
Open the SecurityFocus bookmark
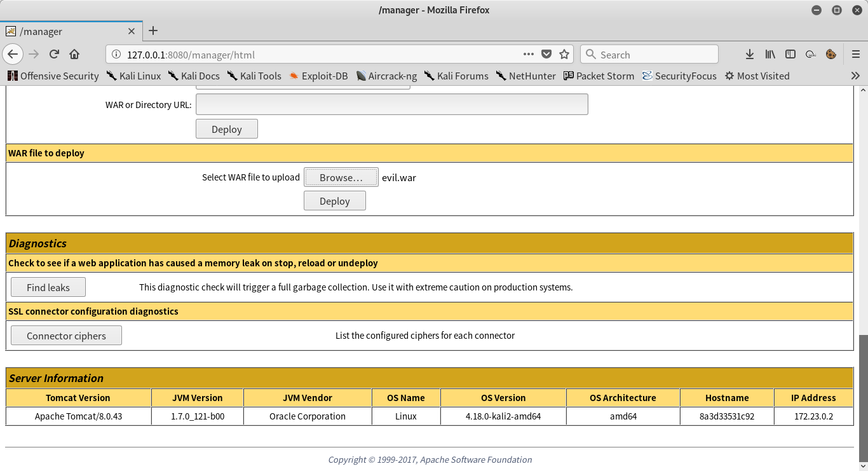tap(679, 76)
